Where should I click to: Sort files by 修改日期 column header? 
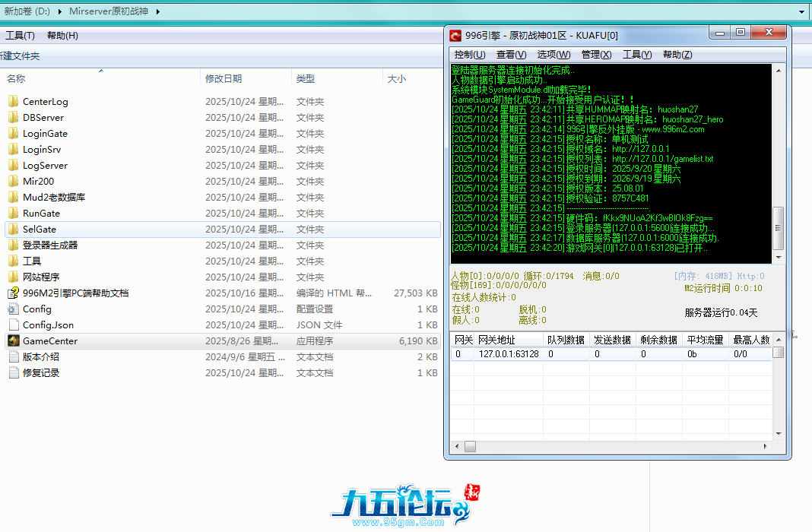[224, 79]
